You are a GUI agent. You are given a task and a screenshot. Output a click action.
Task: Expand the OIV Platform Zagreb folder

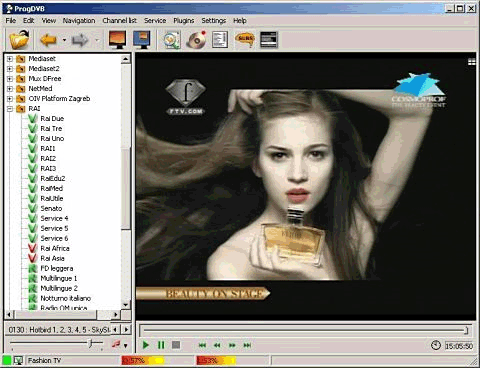pyautogui.click(x=10, y=99)
